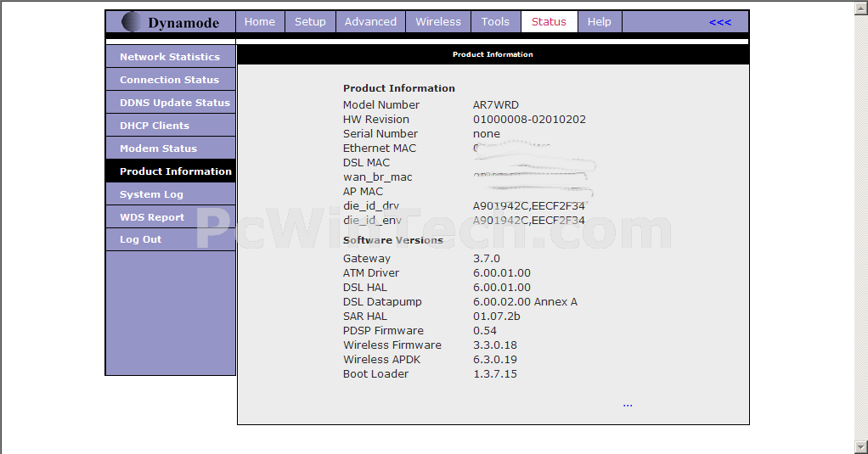
Task: Click PDSP Firmware value 0.54
Action: point(484,330)
